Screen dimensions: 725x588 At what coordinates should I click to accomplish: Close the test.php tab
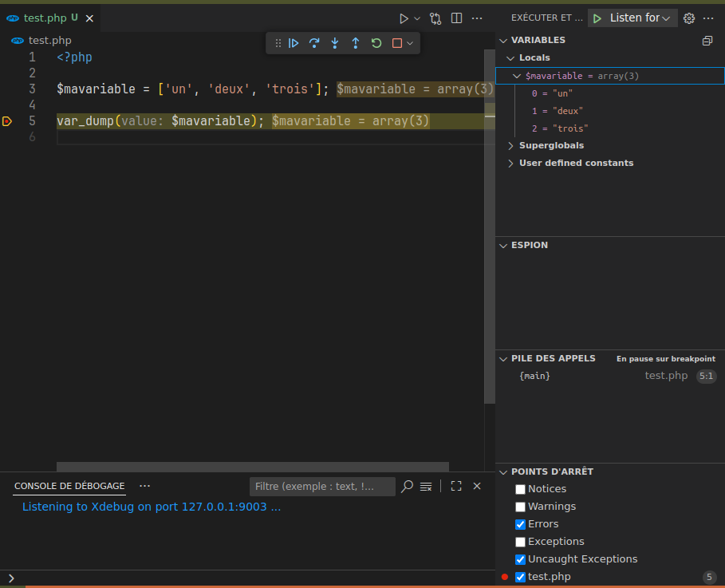tap(89, 18)
